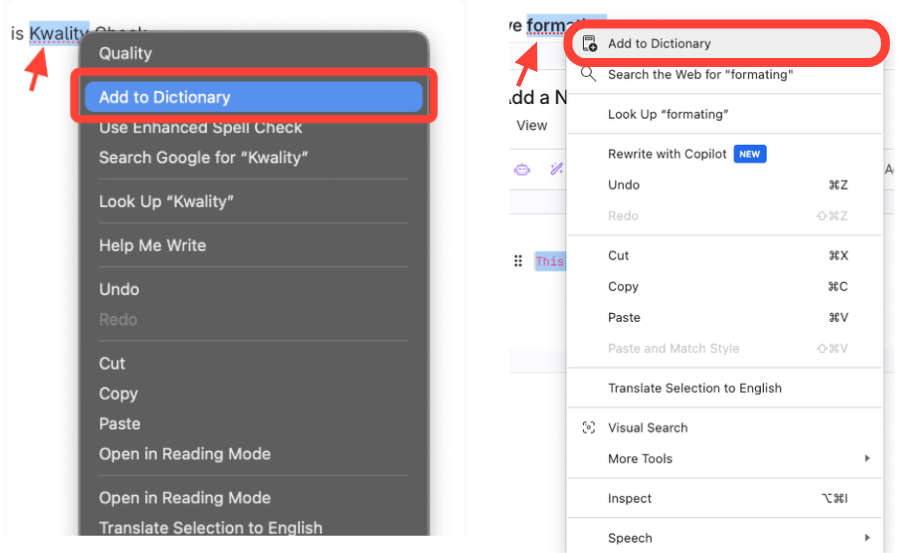This screenshot has width=897, height=553.
Task: Choose Look Up "formating"
Action: pyautogui.click(x=667, y=114)
